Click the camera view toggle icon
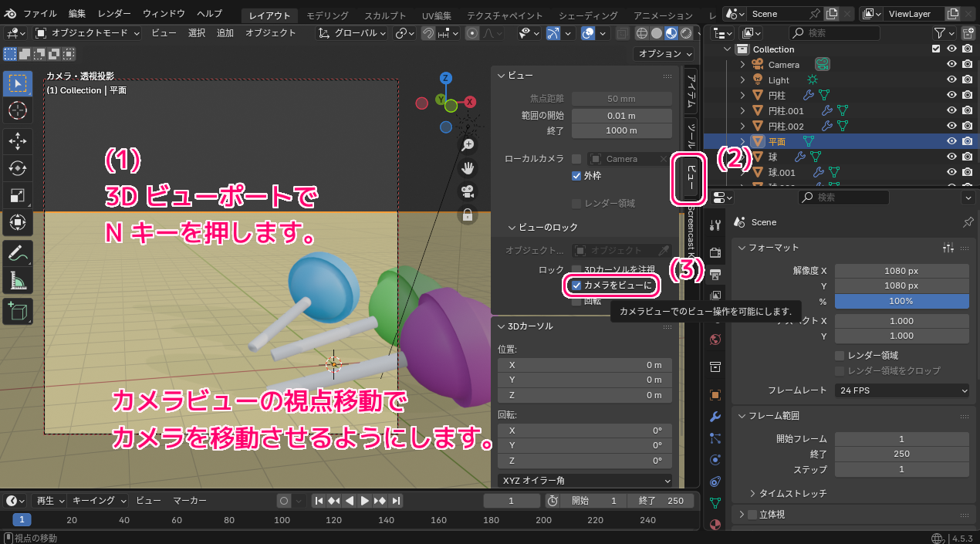980x544 pixels. click(x=468, y=191)
